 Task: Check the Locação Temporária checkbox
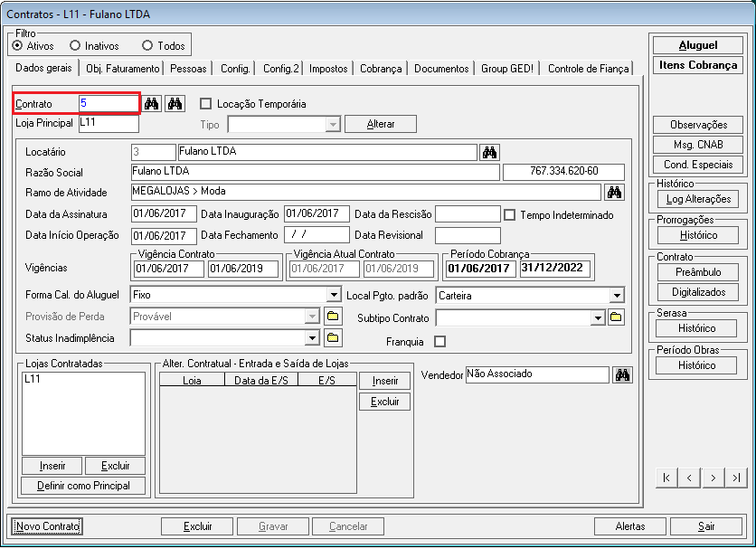pos(206,104)
